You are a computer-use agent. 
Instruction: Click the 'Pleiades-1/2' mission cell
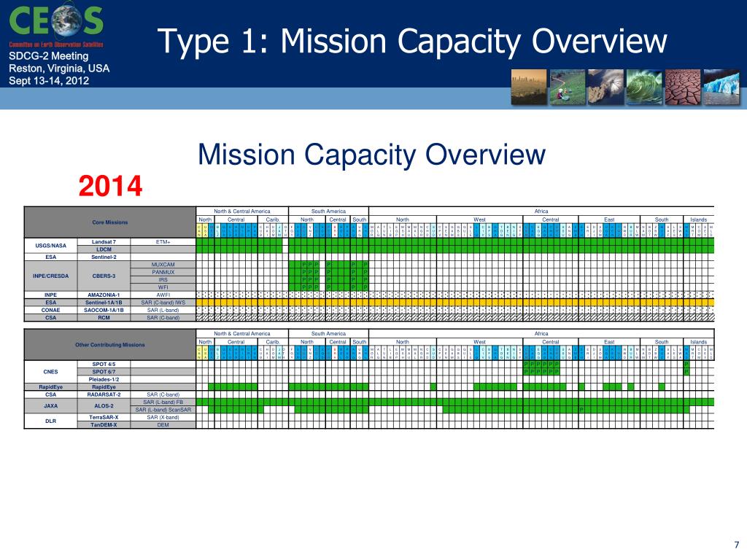pos(104,379)
